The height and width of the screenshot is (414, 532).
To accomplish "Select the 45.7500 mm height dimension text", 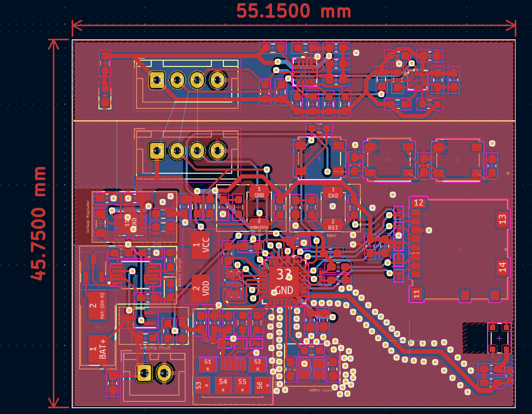I will click(x=38, y=223).
